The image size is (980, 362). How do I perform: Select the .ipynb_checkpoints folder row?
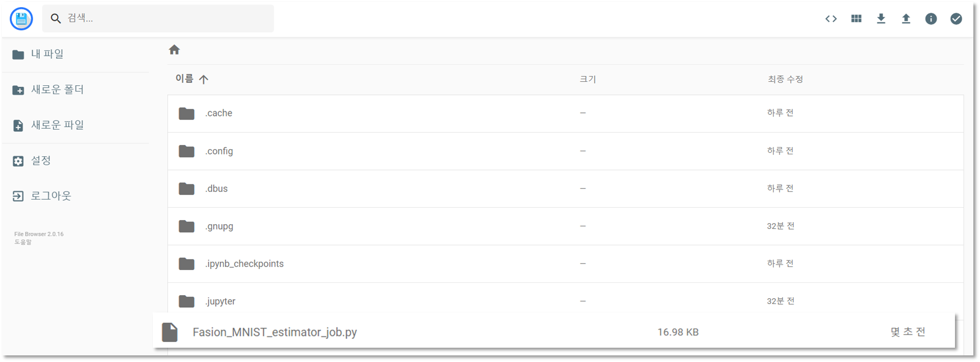click(565, 263)
